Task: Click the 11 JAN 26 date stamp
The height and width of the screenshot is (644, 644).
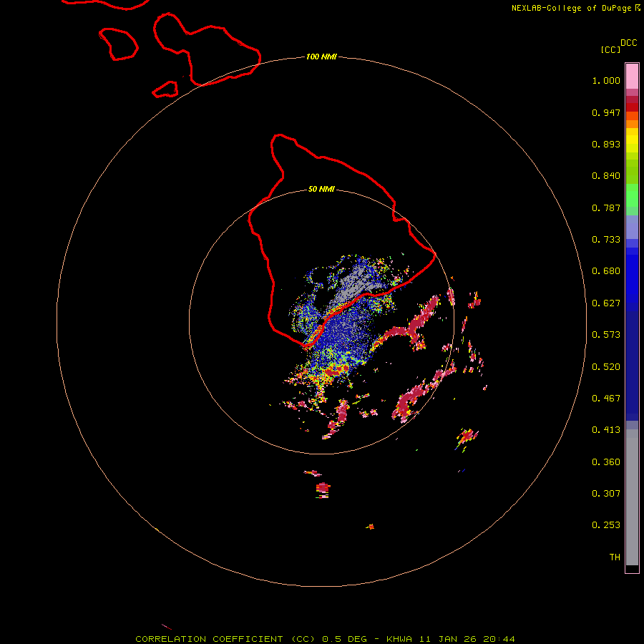Action: pos(447,639)
